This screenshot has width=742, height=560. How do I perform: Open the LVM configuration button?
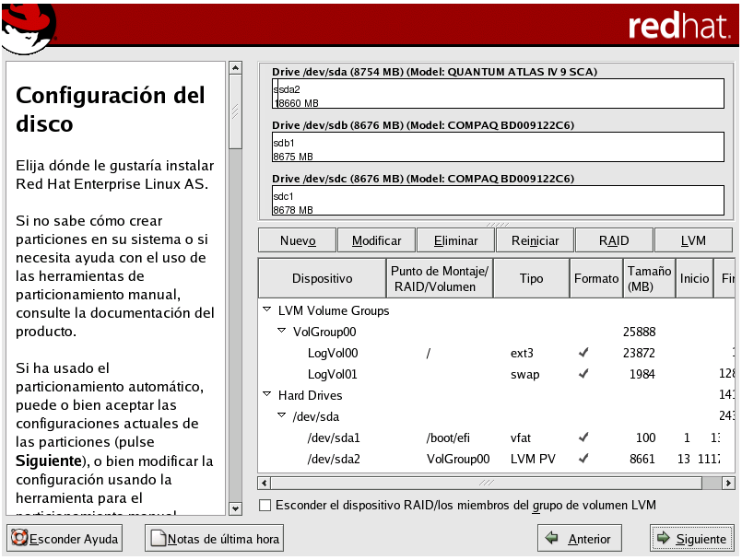[693, 240]
